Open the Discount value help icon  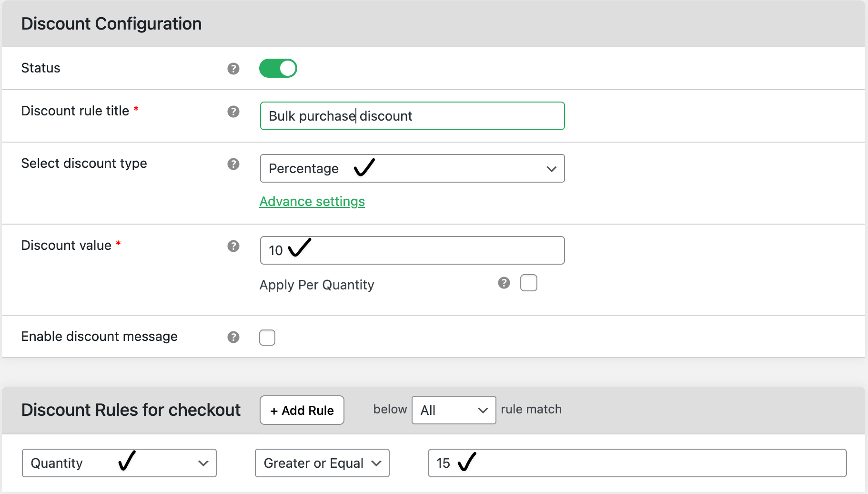tap(233, 246)
